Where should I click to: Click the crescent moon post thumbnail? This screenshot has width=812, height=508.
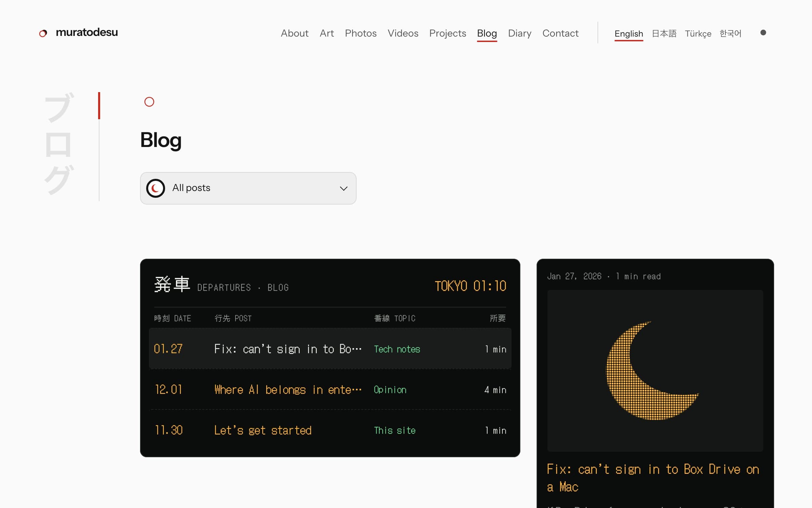[x=655, y=371]
